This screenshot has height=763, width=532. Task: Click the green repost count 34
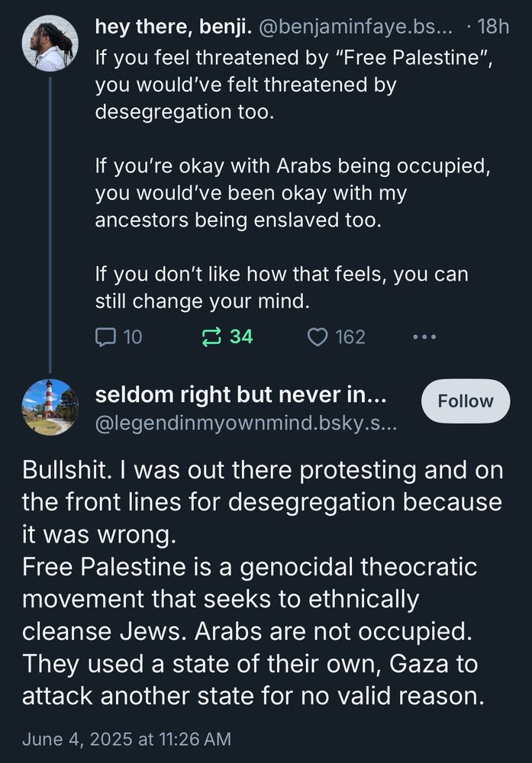[x=241, y=336]
